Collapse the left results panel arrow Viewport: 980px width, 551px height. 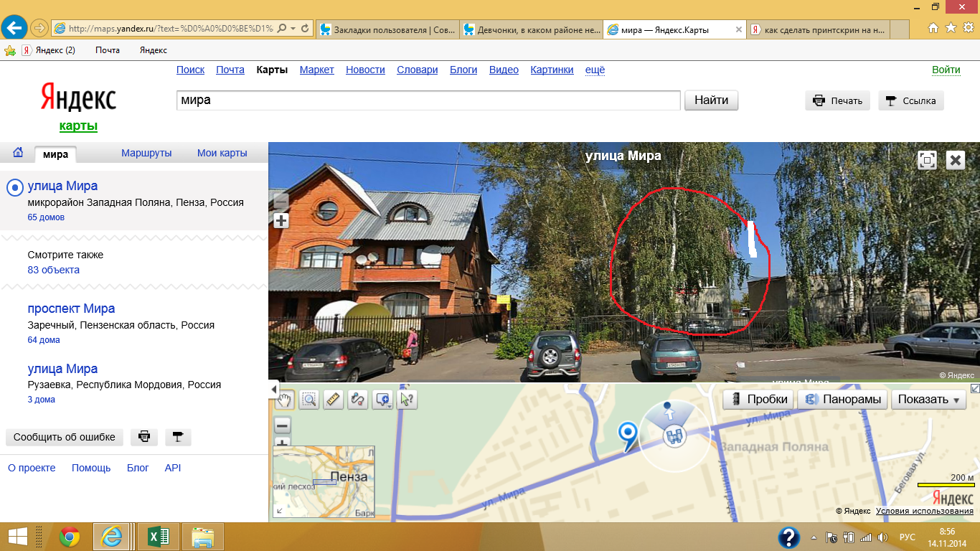(x=273, y=389)
